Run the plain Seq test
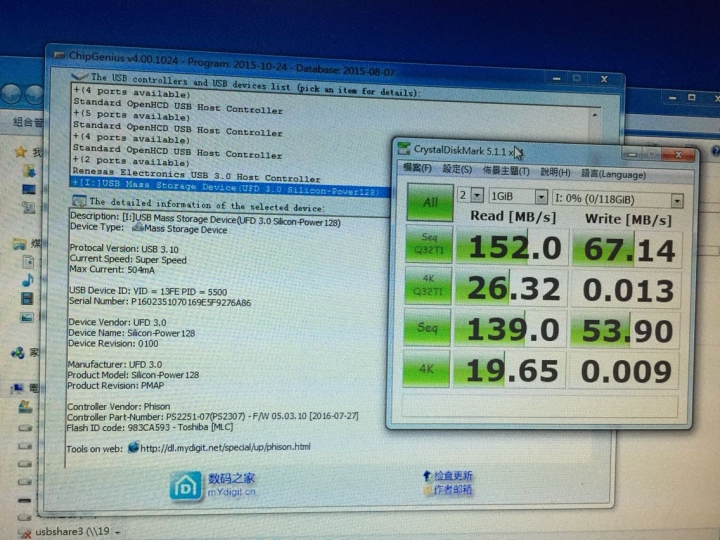 [427, 327]
